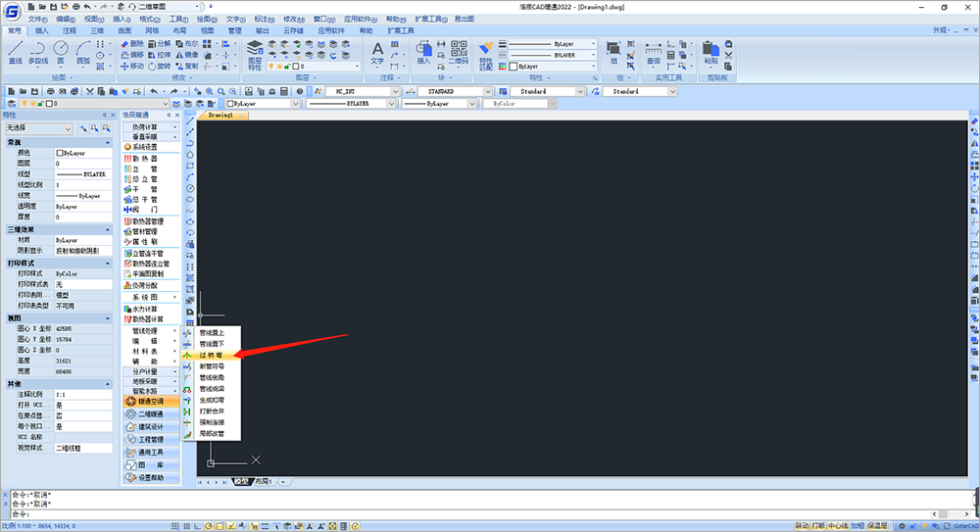Collapse the 常规 section in properties panel

point(108,142)
